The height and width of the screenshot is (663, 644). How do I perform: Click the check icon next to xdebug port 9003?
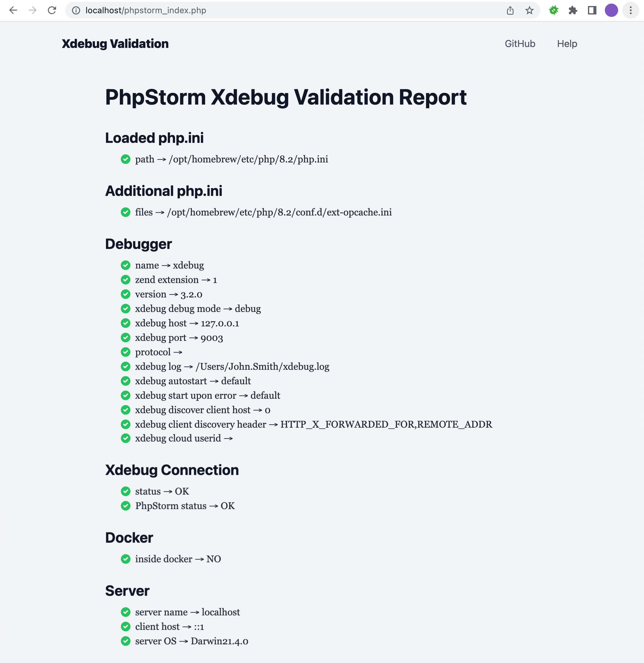126,338
